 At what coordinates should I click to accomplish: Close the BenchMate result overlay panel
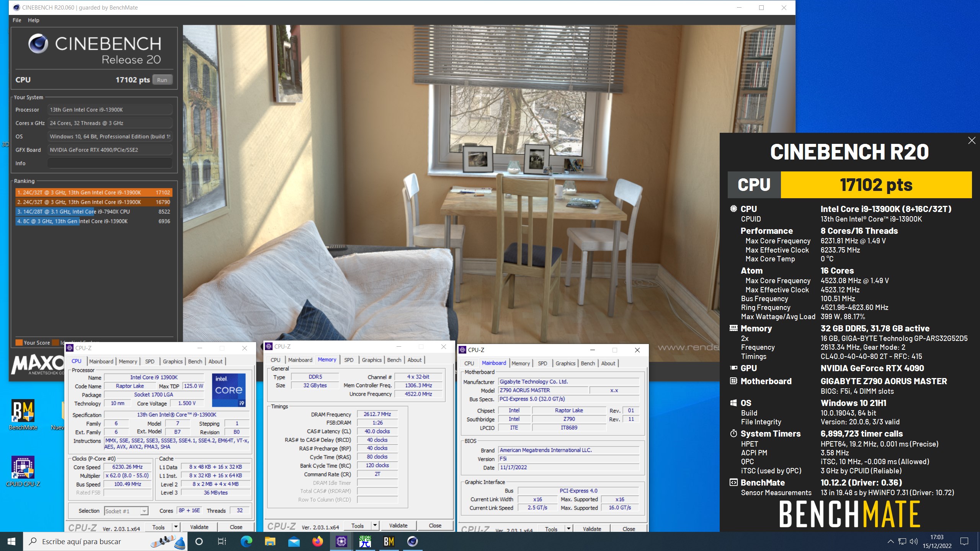pos(972,140)
